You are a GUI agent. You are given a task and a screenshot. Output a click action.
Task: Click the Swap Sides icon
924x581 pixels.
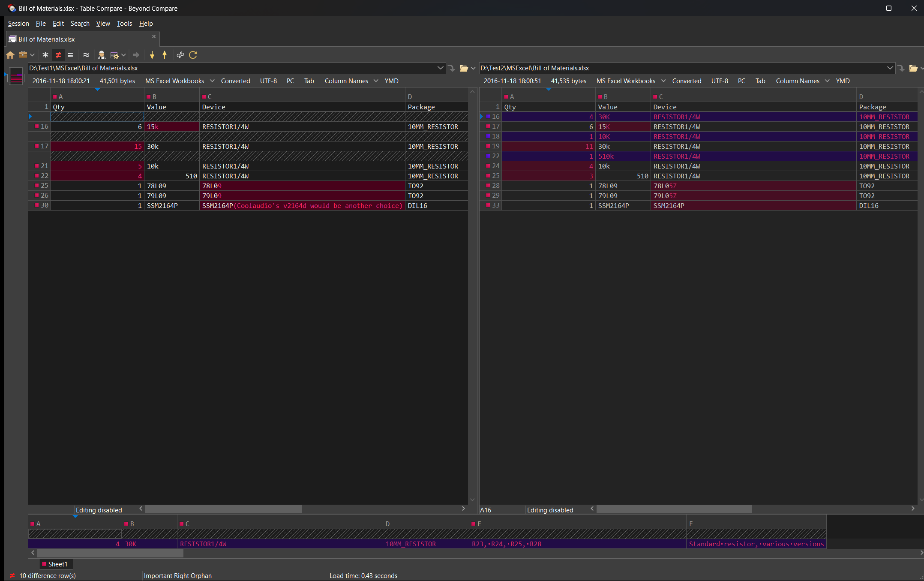coord(180,55)
